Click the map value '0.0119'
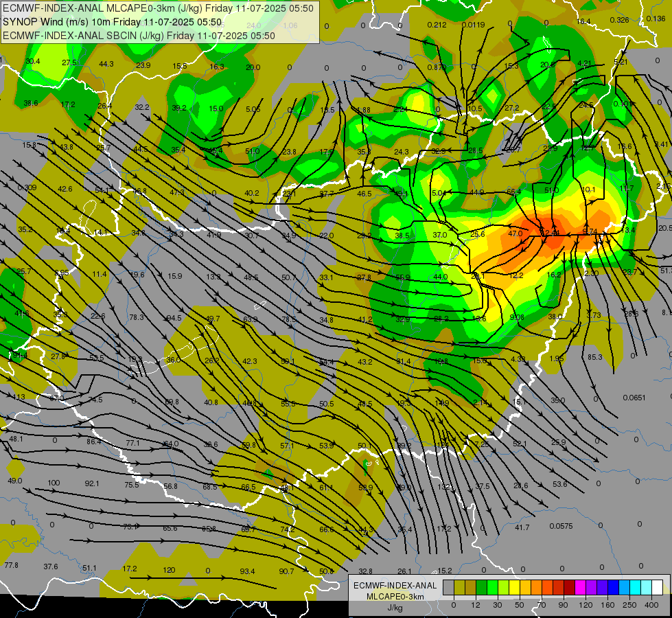This screenshot has height=618, width=672. click(473, 25)
